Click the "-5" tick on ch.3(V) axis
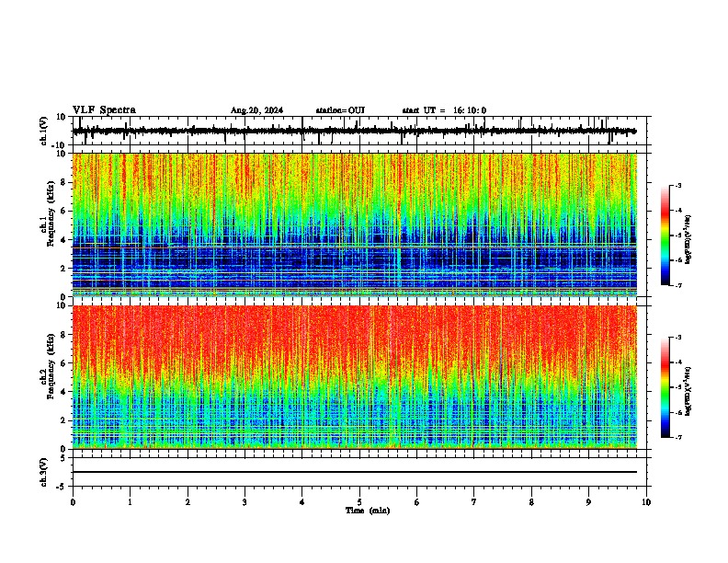Image resolution: width=728 pixels, height=563 pixels. [63, 487]
